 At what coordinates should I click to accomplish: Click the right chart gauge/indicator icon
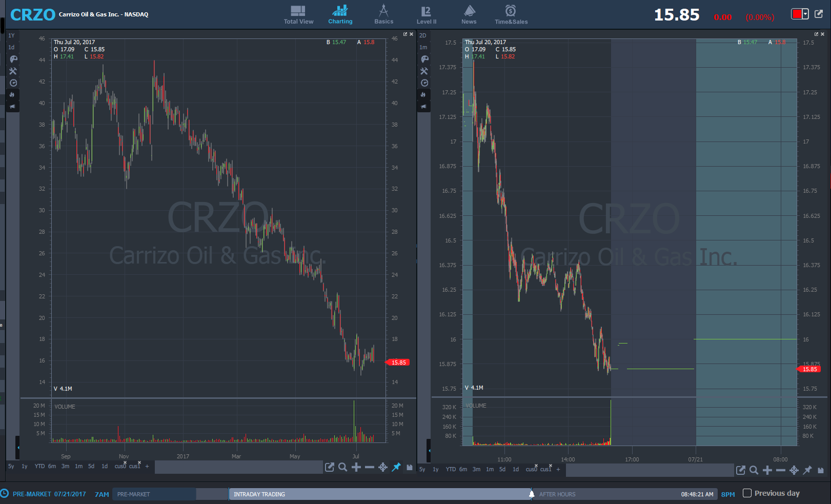point(424,83)
